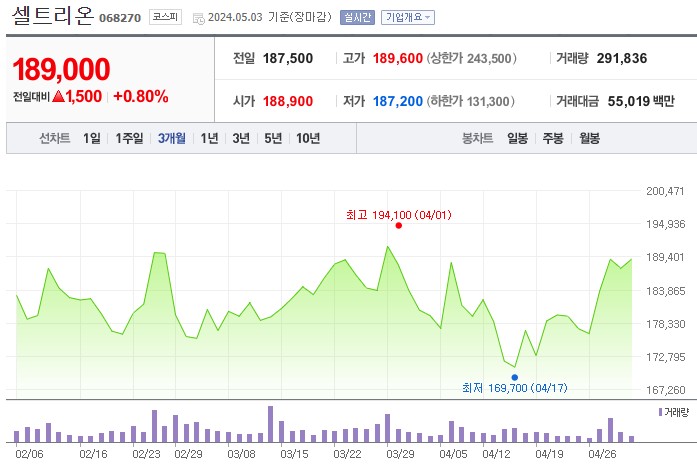Select the 1주일 line chart period
The image size is (697, 467).
(x=129, y=138)
